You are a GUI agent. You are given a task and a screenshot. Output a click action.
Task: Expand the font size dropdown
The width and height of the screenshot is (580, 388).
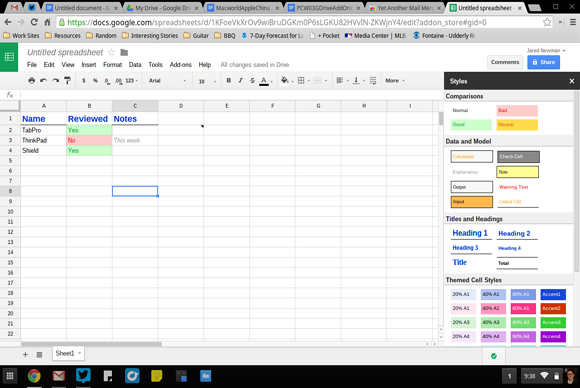(x=207, y=81)
